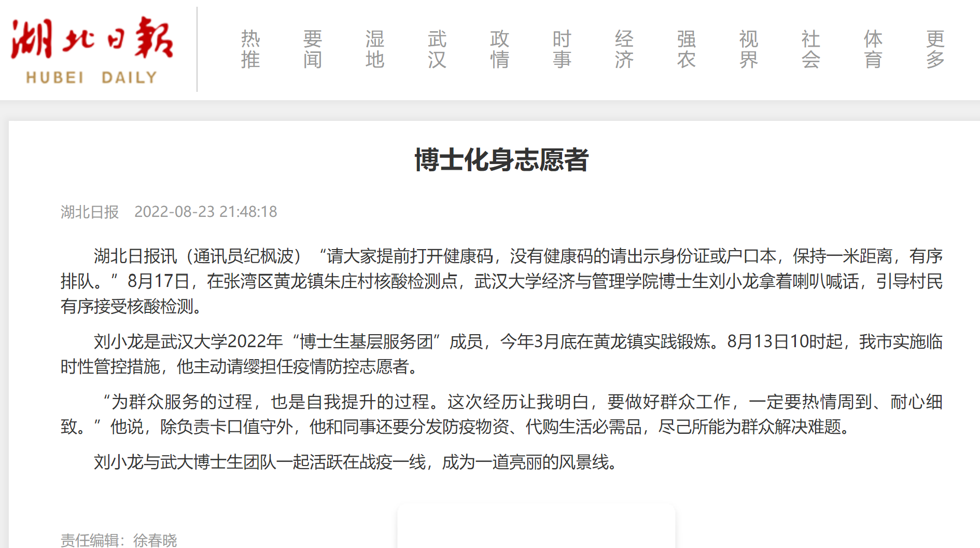
Task: Open the 强农 navigation item
Action: (686, 49)
